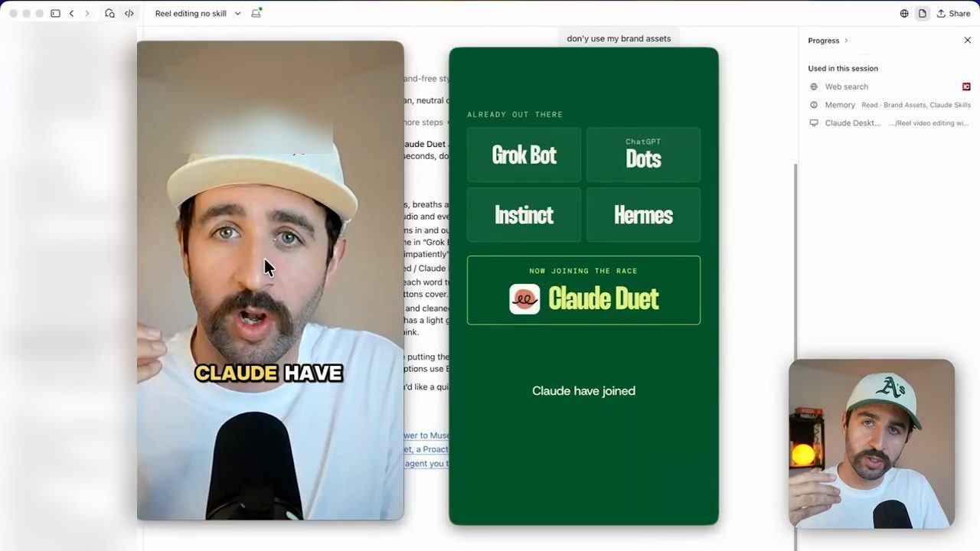
Task: Click the red favicon beside Web search
Action: (966, 86)
